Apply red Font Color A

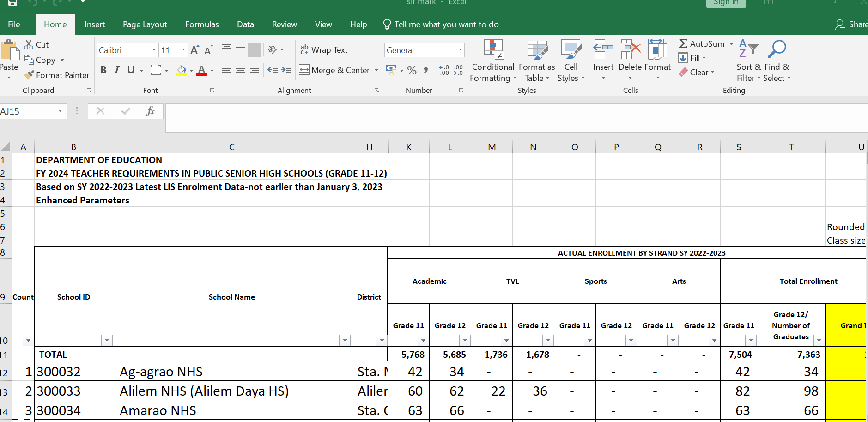click(202, 70)
